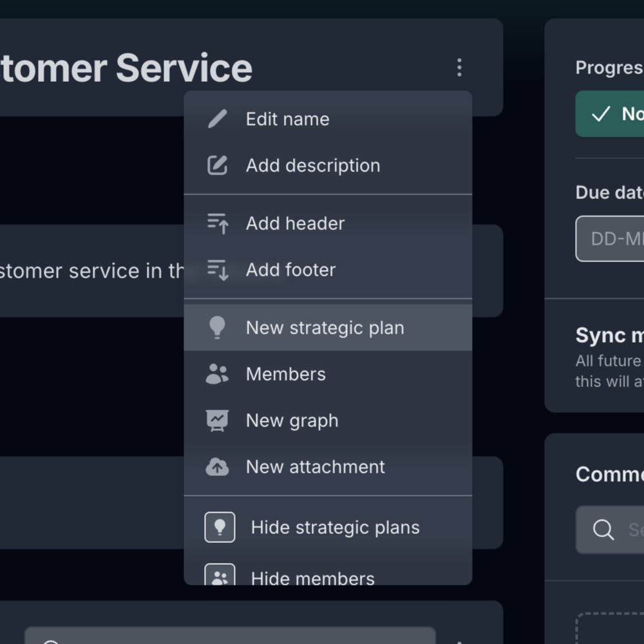
Task: Click the Add header icon
Action: 217,223
